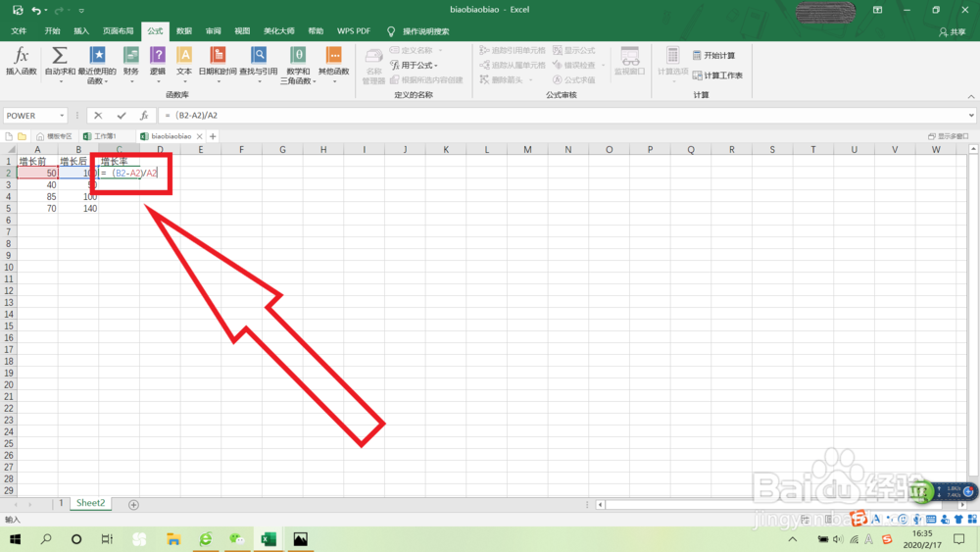The width and height of the screenshot is (980, 552).
Task: Open the 用于公式 use in formula dropdown
Action: click(x=414, y=65)
